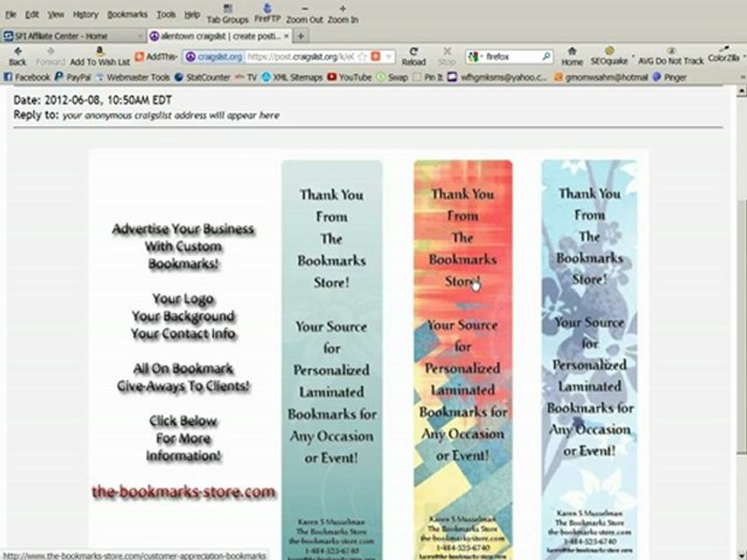This screenshot has height=560, width=747.
Task: Open the Pinger bookmark
Action: (669, 77)
